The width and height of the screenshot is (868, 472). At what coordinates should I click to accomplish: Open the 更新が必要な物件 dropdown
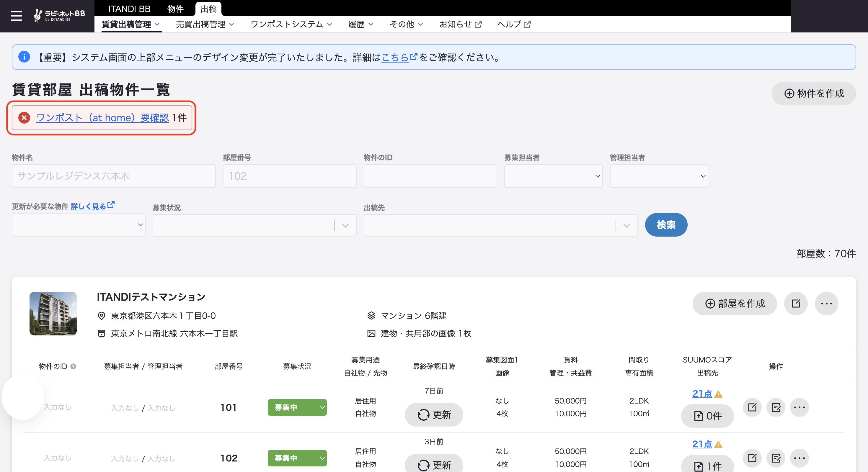tap(79, 225)
